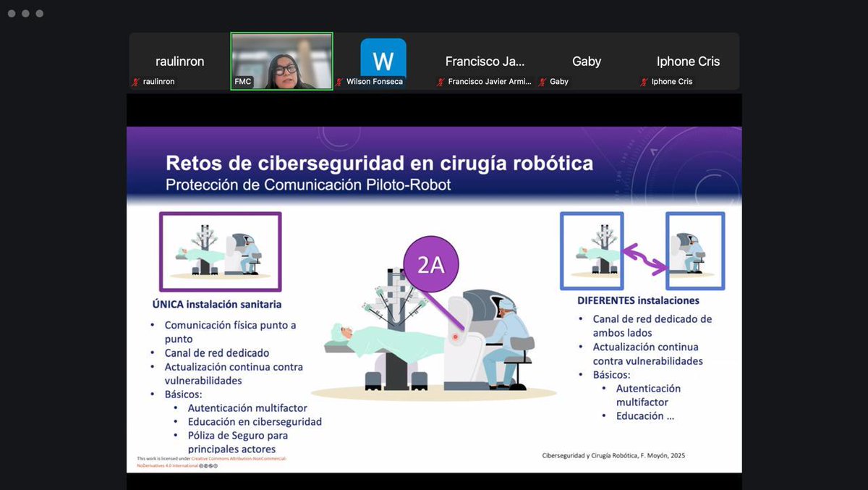Screen dimensions: 868x490
Task: Click slide title 'Retos de ciberseguridad en cirugía robótica'
Action: point(379,162)
